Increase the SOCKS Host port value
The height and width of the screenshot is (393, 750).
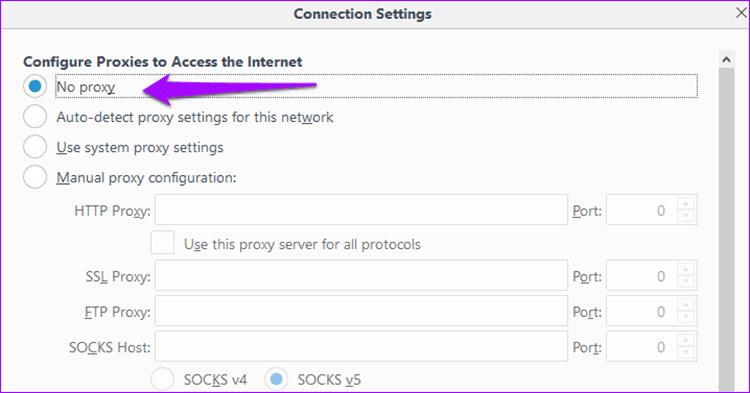tap(686, 340)
